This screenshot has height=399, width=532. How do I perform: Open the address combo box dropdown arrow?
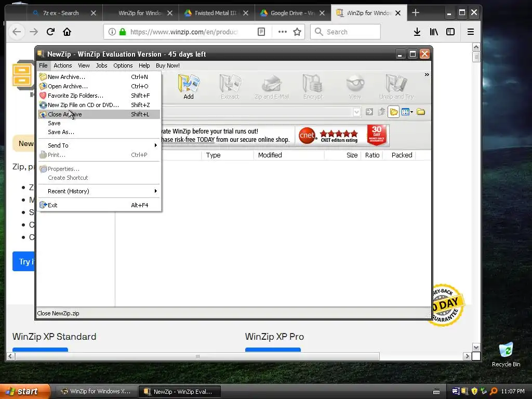coord(356,112)
